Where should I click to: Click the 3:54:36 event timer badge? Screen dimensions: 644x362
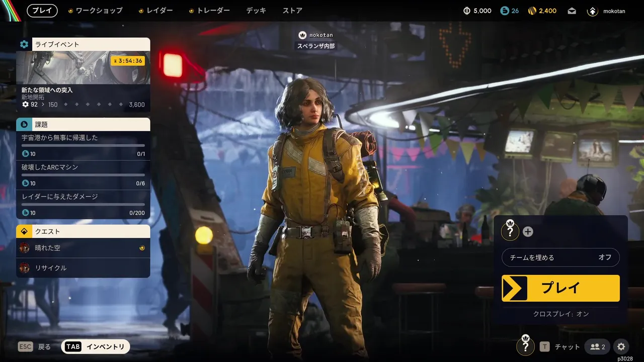[x=128, y=61]
